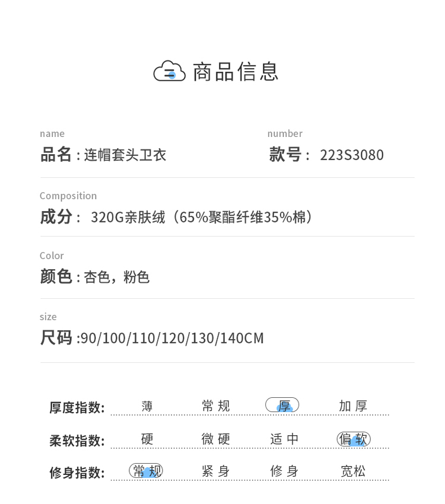Select the circled 偏软 option
Image resolution: width=445 pixels, height=504 pixels.
(354, 439)
